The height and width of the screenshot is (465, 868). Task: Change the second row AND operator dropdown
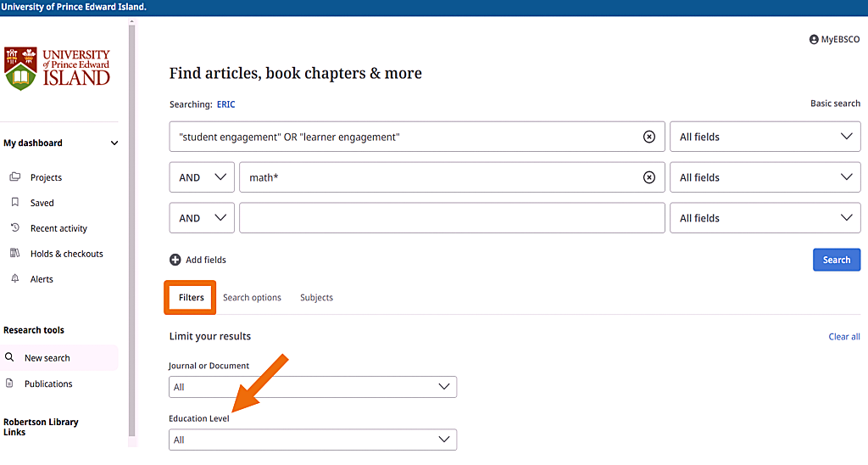point(202,177)
